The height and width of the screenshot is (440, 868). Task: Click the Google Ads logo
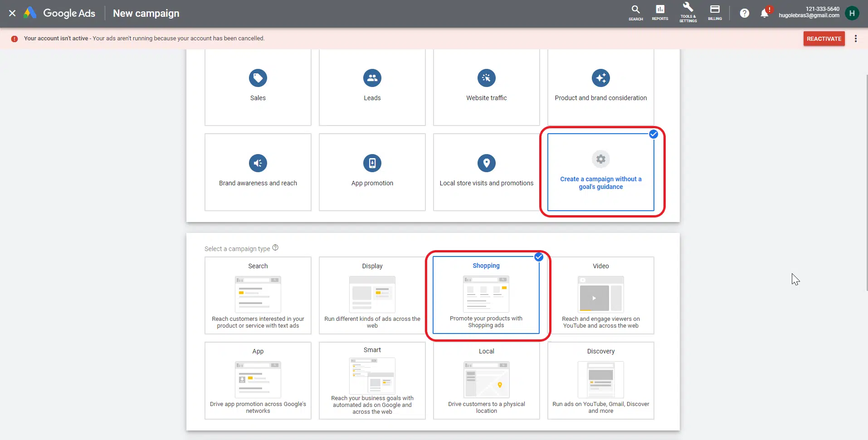30,13
